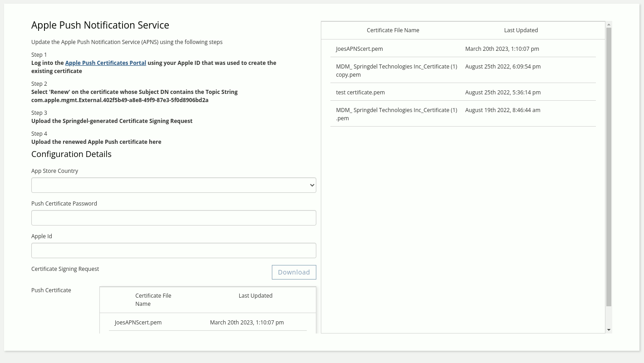644x363 pixels.
Task: Click the scrollbar up arrow on certificate panel
Action: [x=608, y=25]
